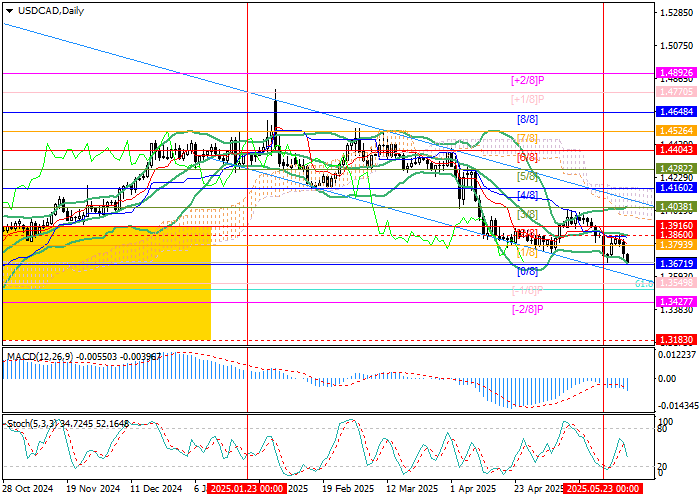The height and width of the screenshot is (500, 700).
Task: Click the 1.36719 current price label
Action: point(669,263)
